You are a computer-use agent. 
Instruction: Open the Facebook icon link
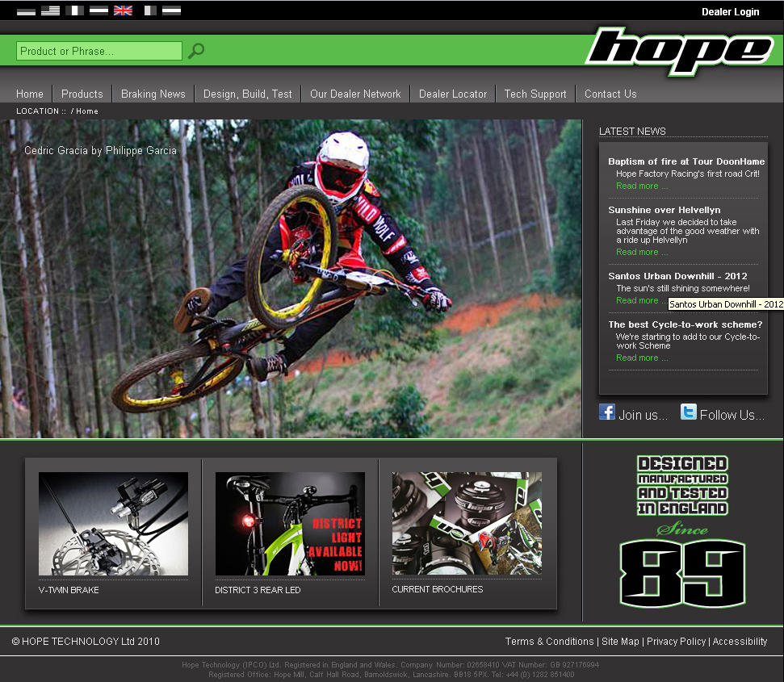[x=607, y=412]
